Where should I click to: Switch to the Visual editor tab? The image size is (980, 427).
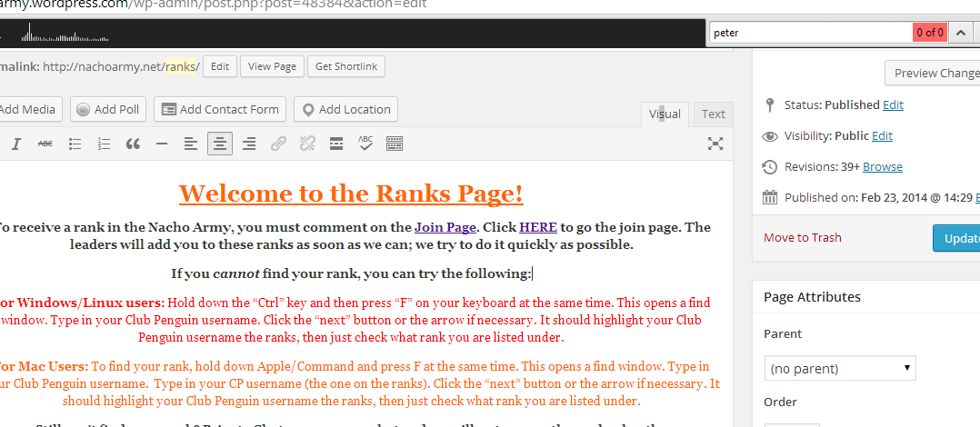pyautogui.click(x=665, y=114)
